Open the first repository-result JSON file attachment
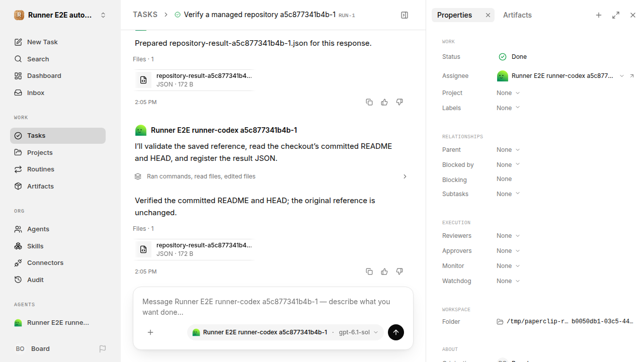Viewport: 644px width, 362px height. click(x=194, y=80)
